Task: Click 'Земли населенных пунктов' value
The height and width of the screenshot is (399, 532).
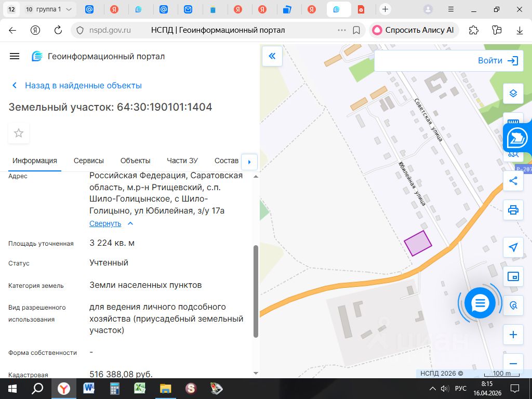Action: [145, 285]
